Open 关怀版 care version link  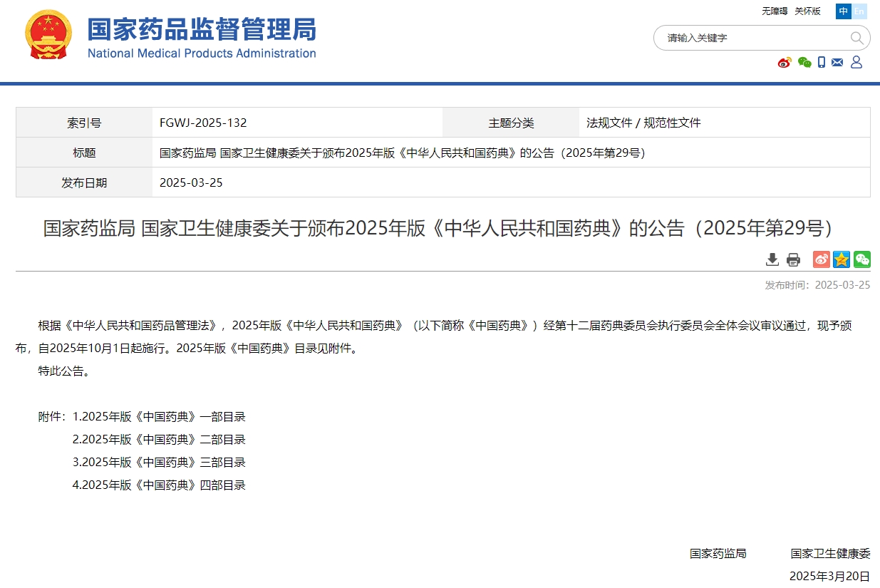pos(807,11)
